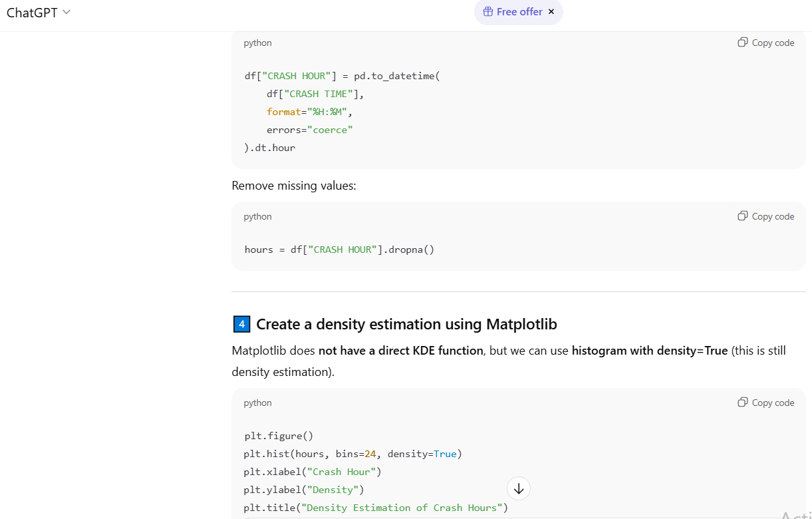Image resolution: width=812 pixels, height=519 pixels.
Task: Click the chevron next to ChatGPT
Action: point(67,13)
